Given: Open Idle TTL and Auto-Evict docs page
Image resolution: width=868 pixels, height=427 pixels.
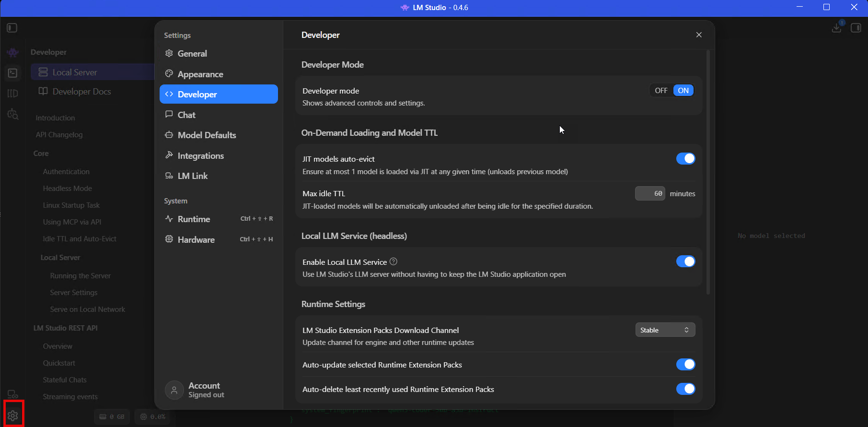Looking at the screenshot, I should pyautogui.click(x=80, y=238).
